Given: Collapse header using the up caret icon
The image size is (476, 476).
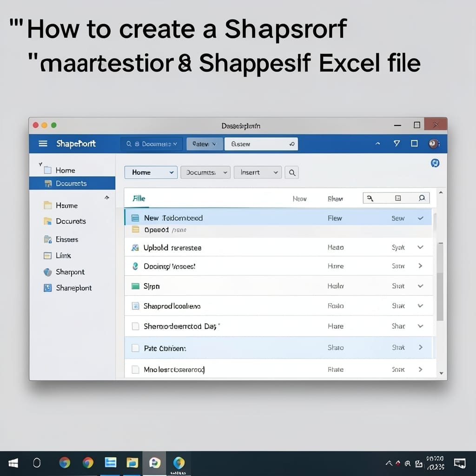Looking at the screenshot, I should [x=377, y=144].
